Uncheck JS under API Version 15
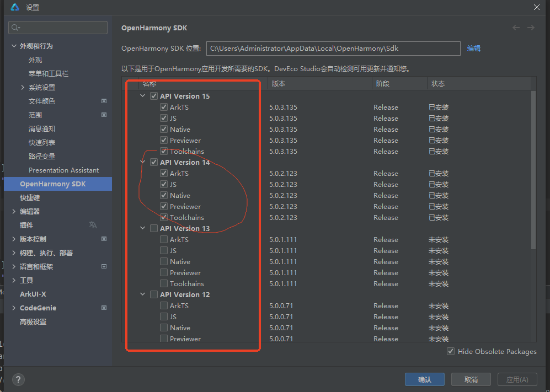Viewport: 550px width, 392px height. click(164, 118)
